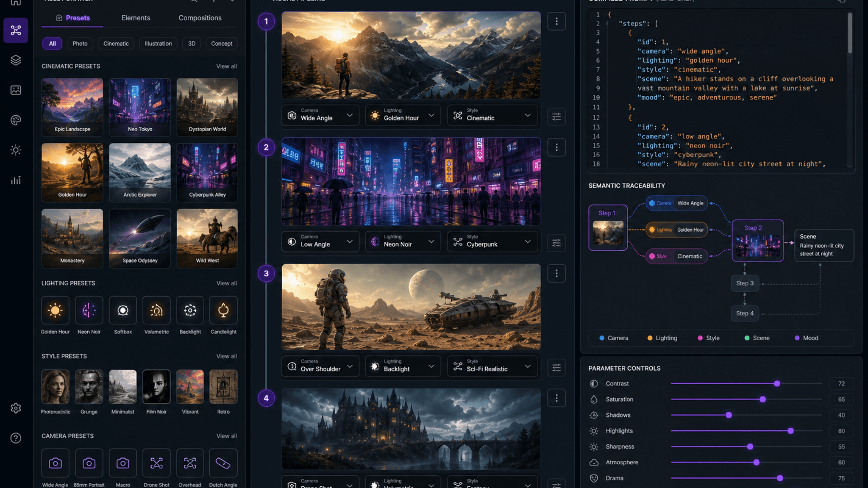Open step 1 adjustment sliders icon

(x=556, y=116)
